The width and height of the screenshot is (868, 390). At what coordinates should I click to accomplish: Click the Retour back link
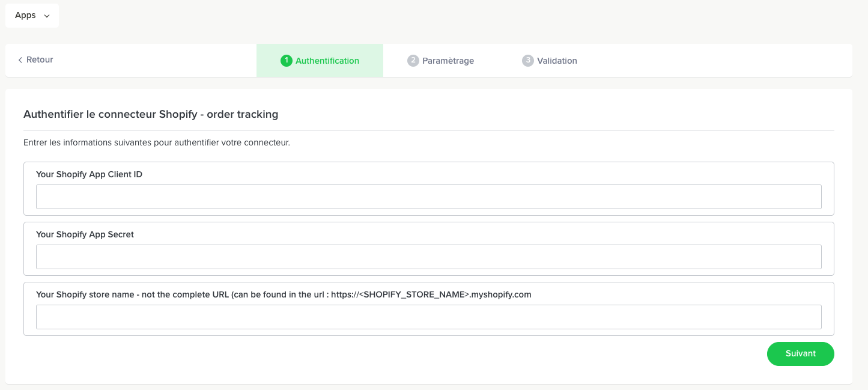tap(40, 60)
